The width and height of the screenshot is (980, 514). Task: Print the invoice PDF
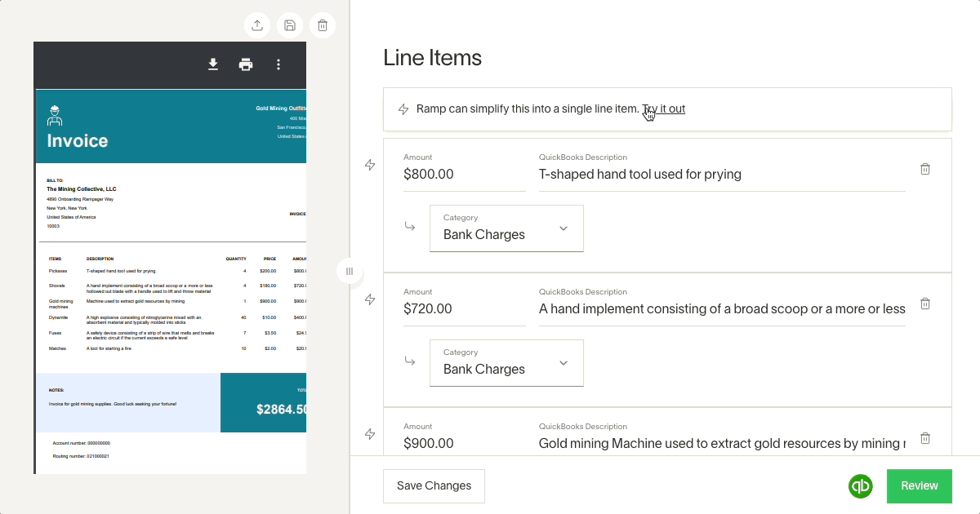246,64
